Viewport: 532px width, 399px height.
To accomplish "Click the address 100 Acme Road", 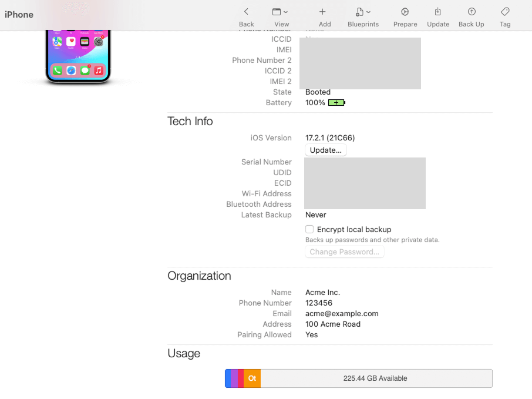I will tap(333, 324).
